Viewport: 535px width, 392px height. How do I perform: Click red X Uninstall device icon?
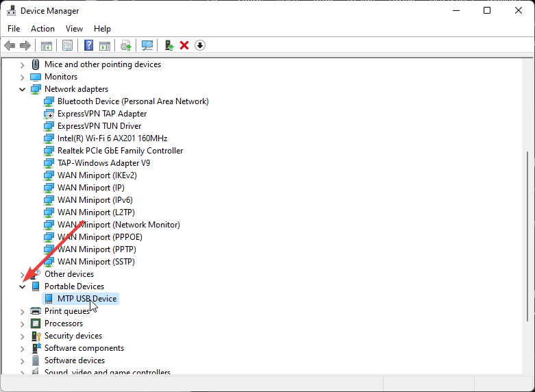pos(184,45)
